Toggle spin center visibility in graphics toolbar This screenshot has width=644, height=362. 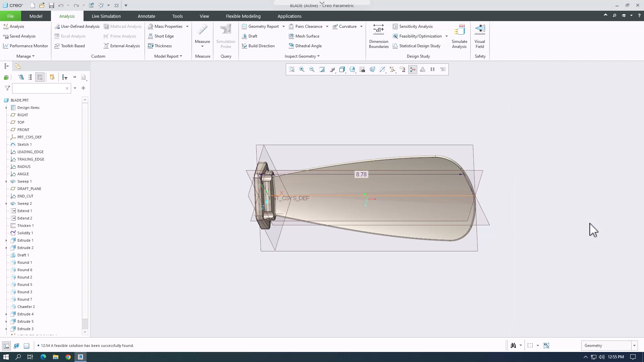tap(412, 69)
